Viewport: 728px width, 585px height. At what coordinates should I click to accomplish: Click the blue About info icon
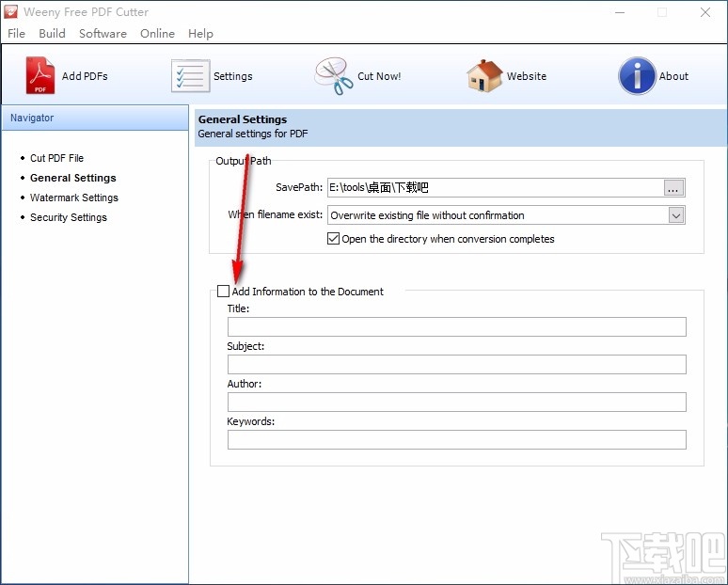(637, 75)
